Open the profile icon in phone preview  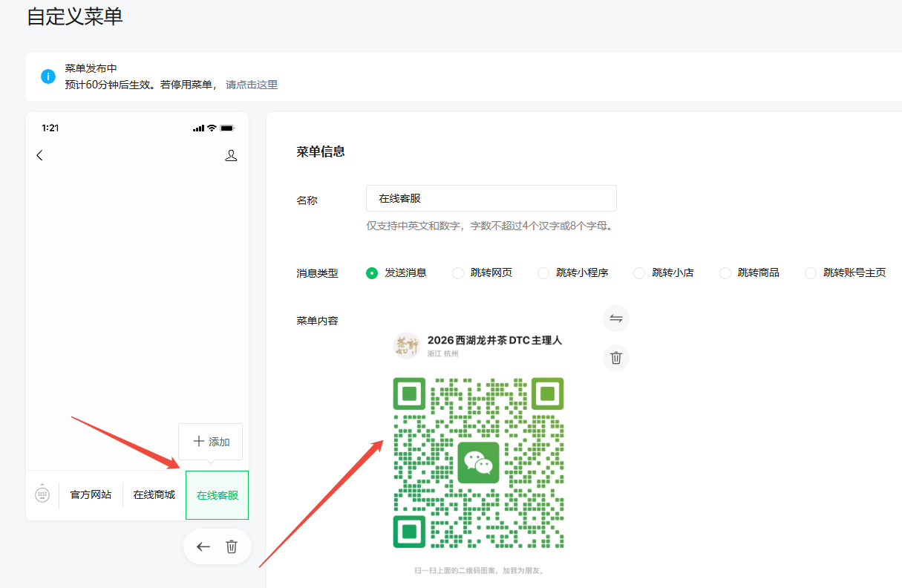click(x=231, y=155)
